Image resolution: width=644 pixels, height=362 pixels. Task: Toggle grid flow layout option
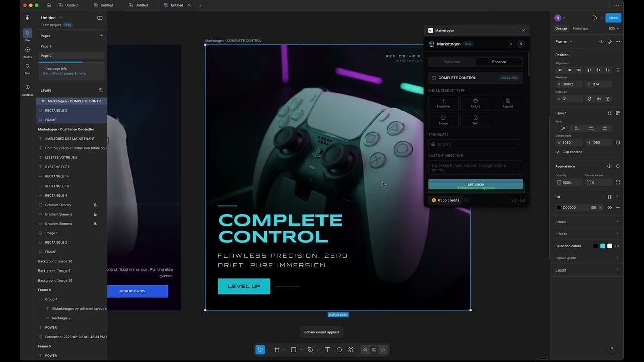pyautogui.click(x=605, y=128)
